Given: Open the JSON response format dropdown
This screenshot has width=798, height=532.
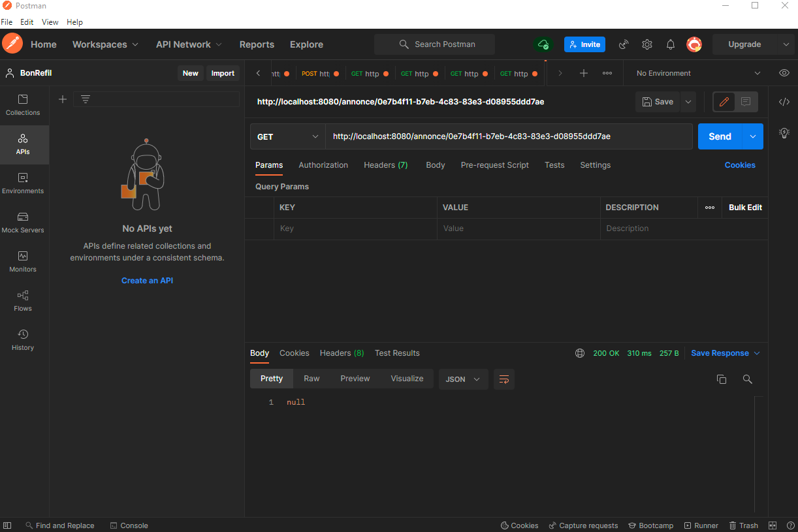Looking at the screenshot, I should pos(464,379).
